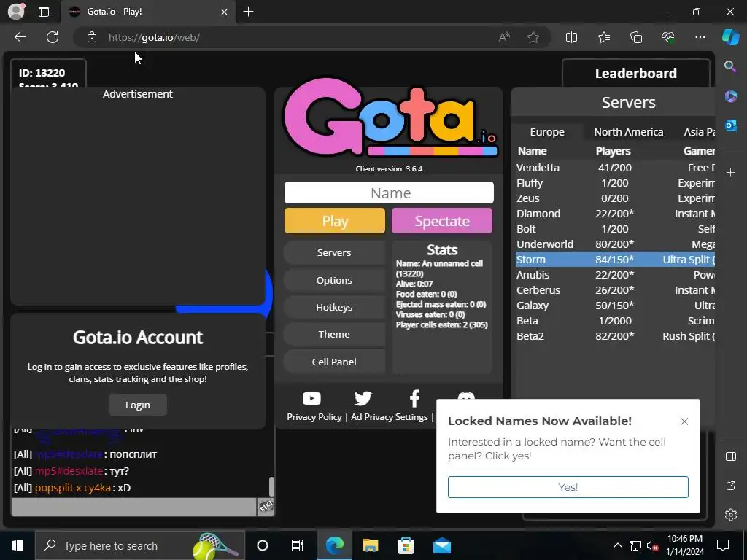Switch to the Europe server tab

click(x=547, y=132)
